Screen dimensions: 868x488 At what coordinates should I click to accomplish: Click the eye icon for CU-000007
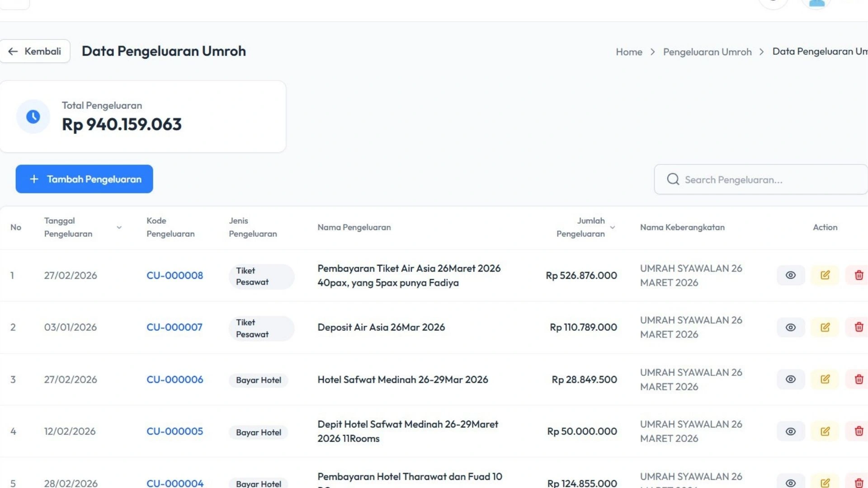point(790,327)
